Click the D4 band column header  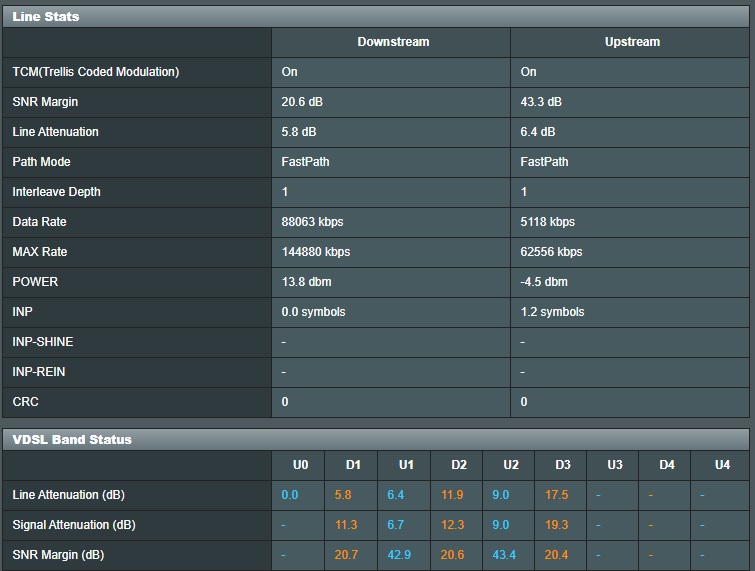pos(666,465)
